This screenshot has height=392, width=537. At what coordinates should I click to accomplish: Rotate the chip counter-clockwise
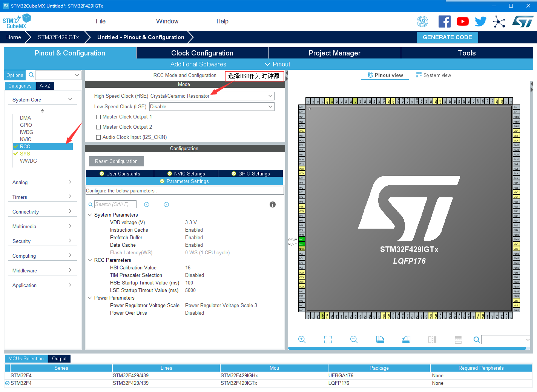tap(406, 340)
